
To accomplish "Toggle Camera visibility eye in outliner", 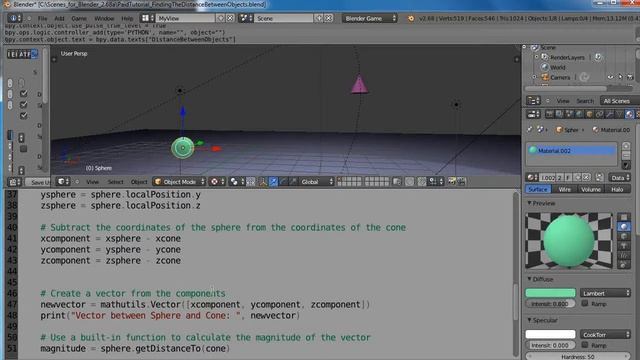I will [x=611, y=77].
